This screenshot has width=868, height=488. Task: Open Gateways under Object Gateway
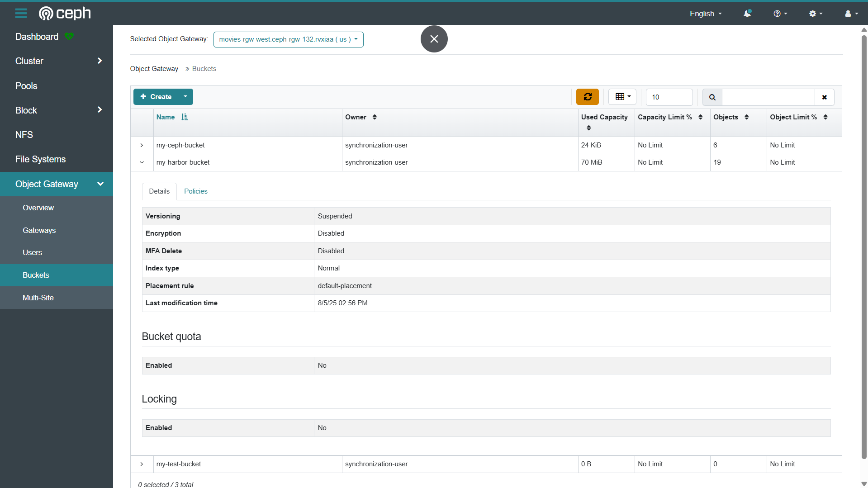(x=39, y=230)
